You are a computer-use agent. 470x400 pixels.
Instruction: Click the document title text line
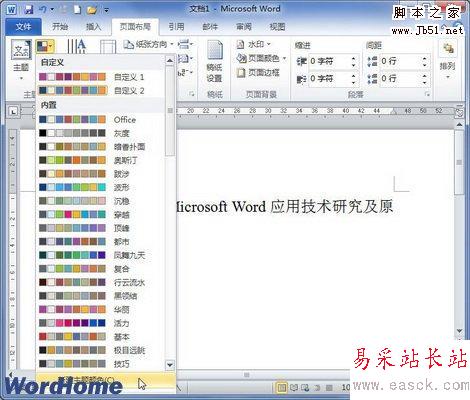[285, 207]
